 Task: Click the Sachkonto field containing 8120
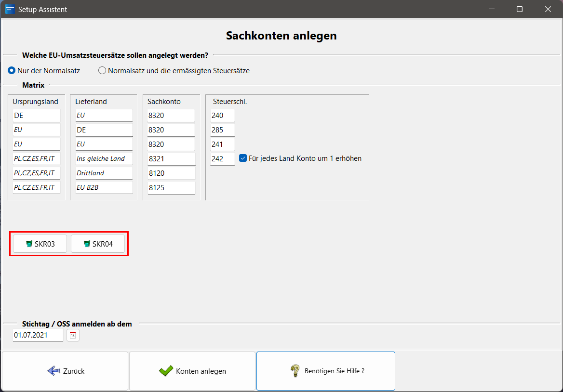(171, 173)
